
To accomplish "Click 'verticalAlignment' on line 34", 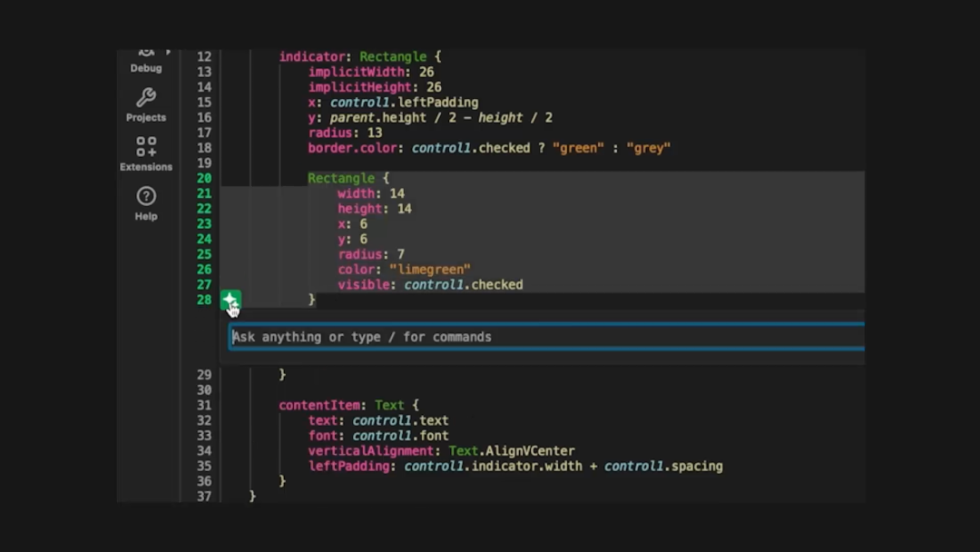I will coord(371,450).
